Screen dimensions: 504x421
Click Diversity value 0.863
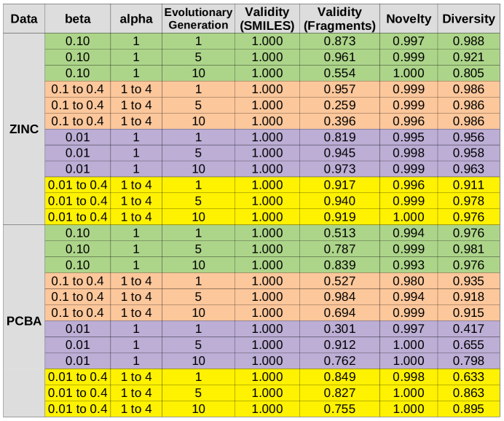click(468, 393)
